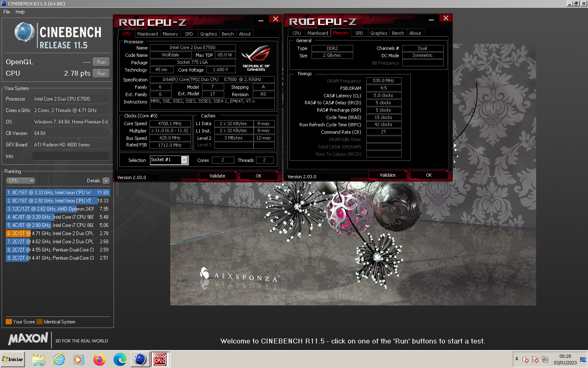Screen dimensions: 588x368
Task: Click the DRAM Frequency 535.0 MHz value
Action: [383, 81]
